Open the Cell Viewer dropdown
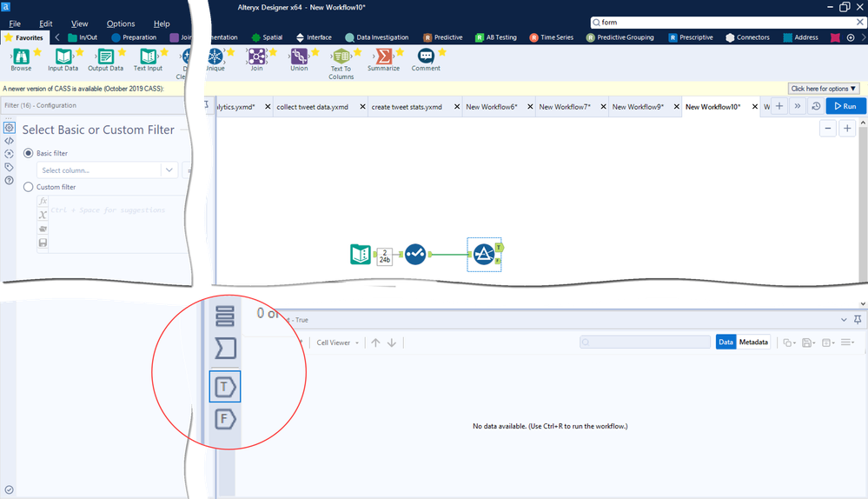 [338, 343]
